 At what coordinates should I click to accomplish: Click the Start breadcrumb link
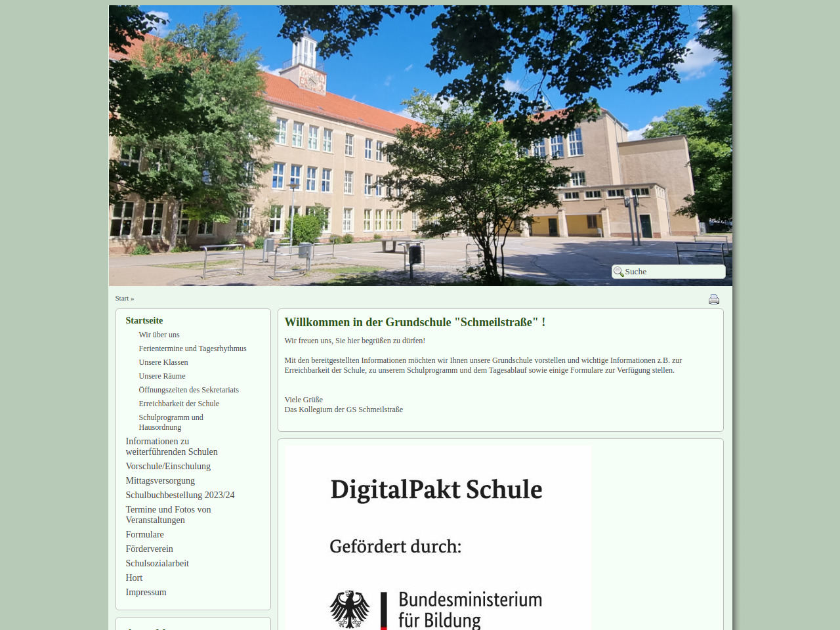coord(122,299)
